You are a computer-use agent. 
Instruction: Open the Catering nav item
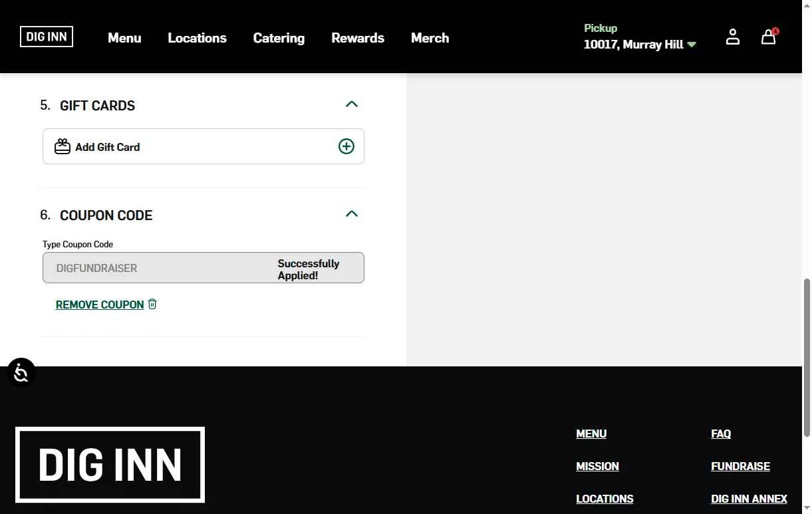[279, 38]
